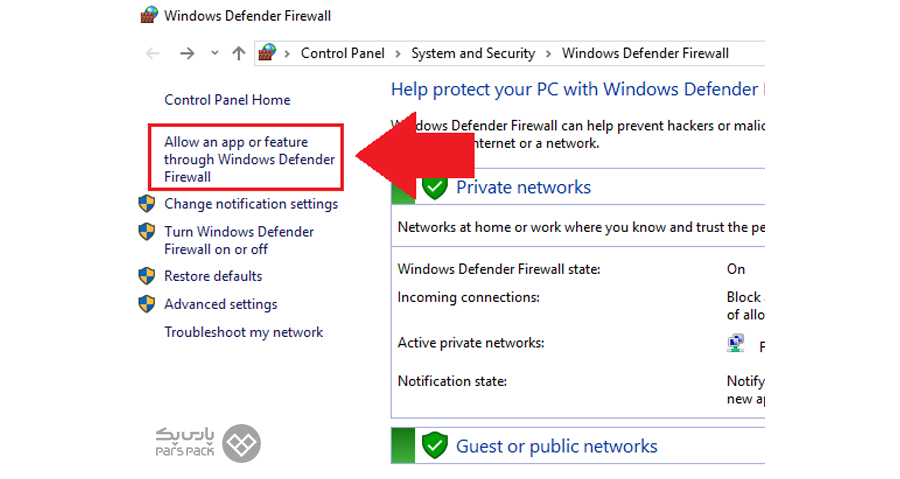
Task: Click shield icon beside Restore defaults
Action: click(x=147, y=276)
